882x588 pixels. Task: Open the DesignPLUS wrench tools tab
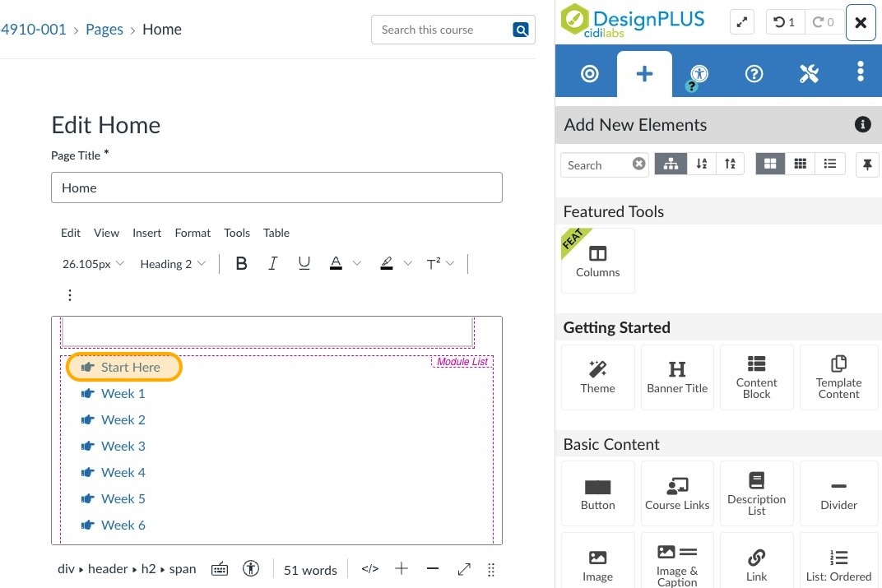808,74
